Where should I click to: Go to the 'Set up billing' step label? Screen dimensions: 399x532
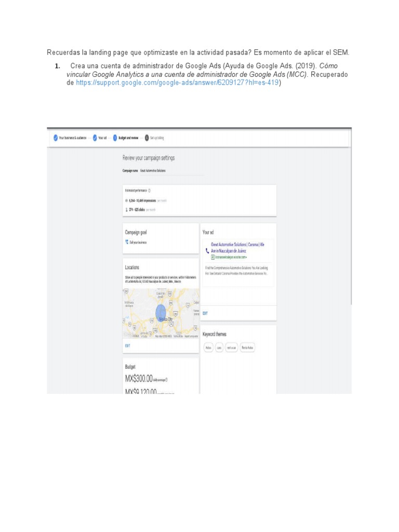click(x=157, y=138)
